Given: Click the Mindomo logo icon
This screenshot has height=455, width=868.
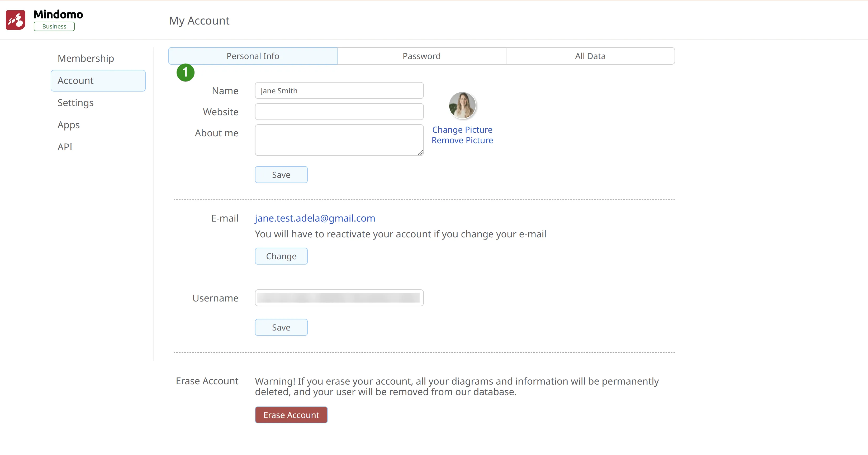Looking at the screenshot, I should pyautogui.click(x=16, y=20).
